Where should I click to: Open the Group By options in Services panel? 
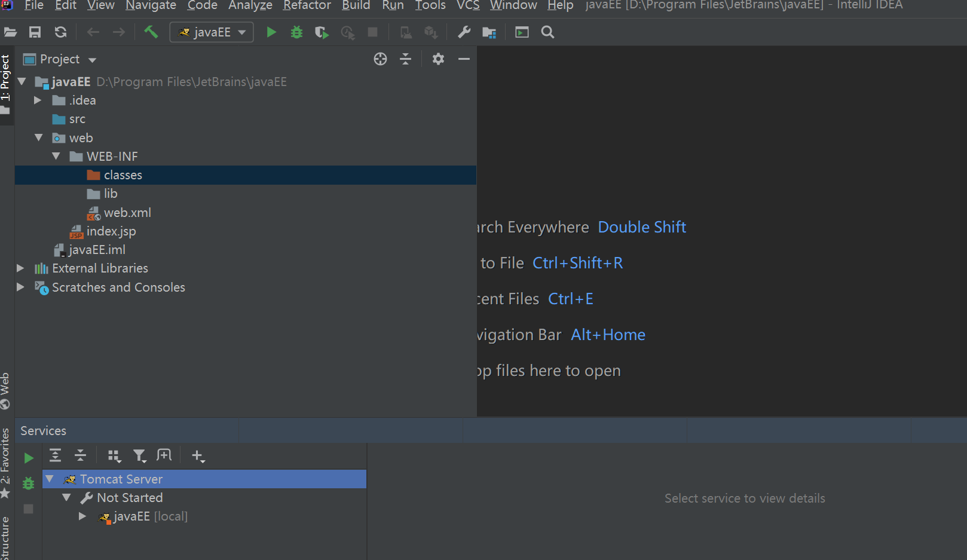114,455
